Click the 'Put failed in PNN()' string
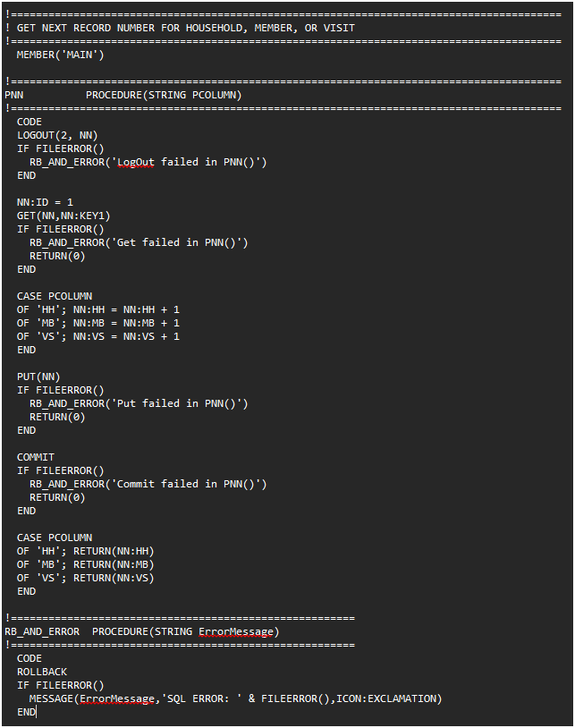The width and height of the screenshot is (575, 728). (x=176, y=403)
